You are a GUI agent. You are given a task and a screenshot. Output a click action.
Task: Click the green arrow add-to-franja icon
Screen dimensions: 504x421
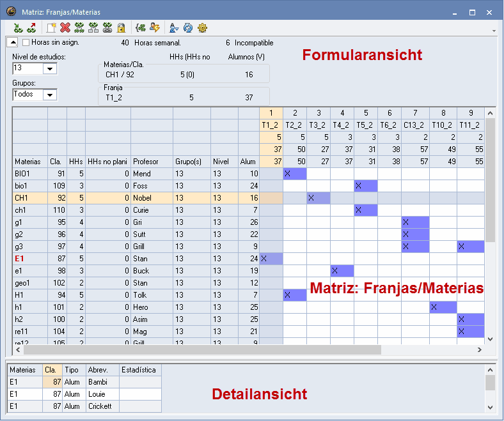click(18, 28)
